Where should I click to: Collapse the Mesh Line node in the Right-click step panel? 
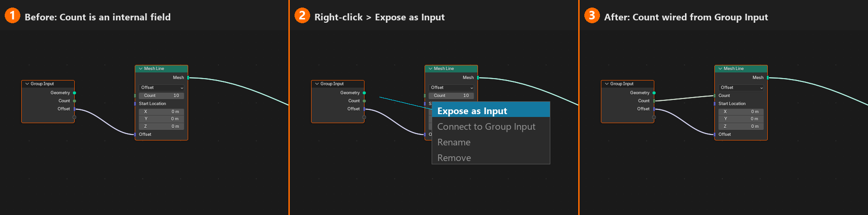430,69
